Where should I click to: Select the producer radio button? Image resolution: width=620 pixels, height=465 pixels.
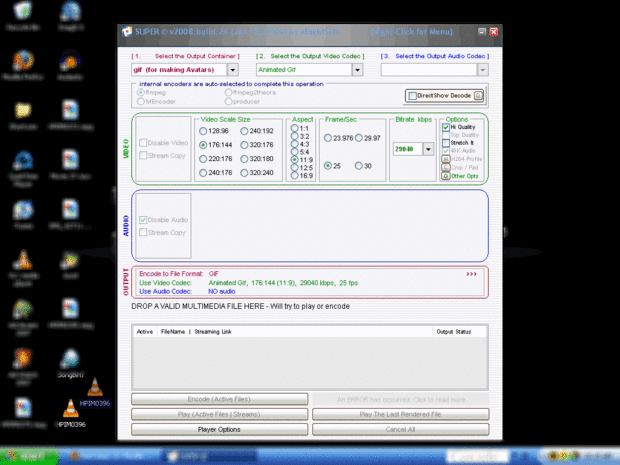228,101
